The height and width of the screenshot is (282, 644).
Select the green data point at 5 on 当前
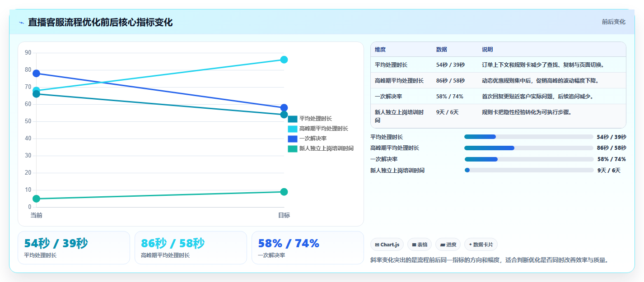click(x=37, y=199)
